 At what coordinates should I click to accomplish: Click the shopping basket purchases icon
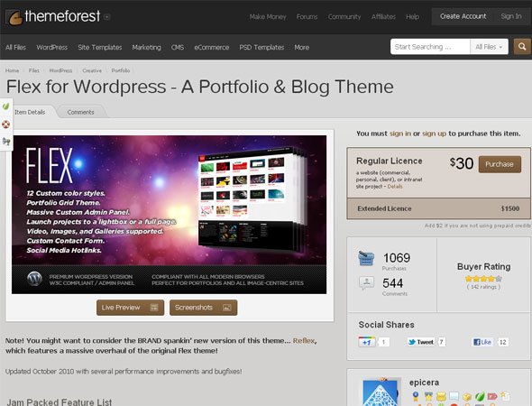coord(366,258)
